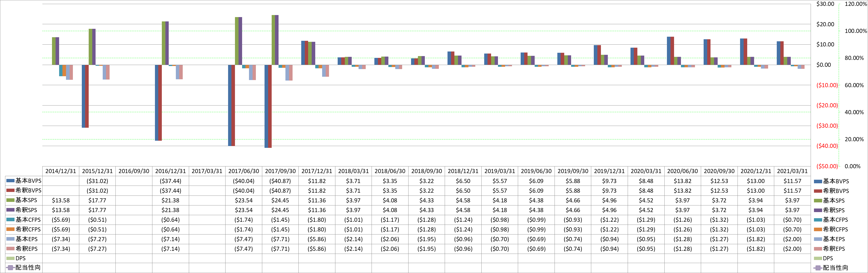Click 基本SPS cell $13.58 under 2014/12/31
This screenshot has height=273, width=868.
coord(61,200)
